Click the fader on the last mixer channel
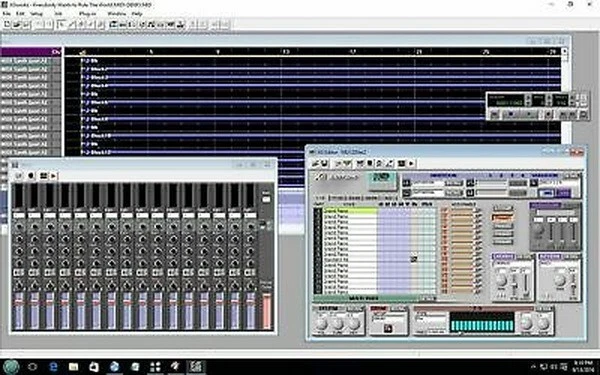 pyautogui.click(x=250, y=310)
